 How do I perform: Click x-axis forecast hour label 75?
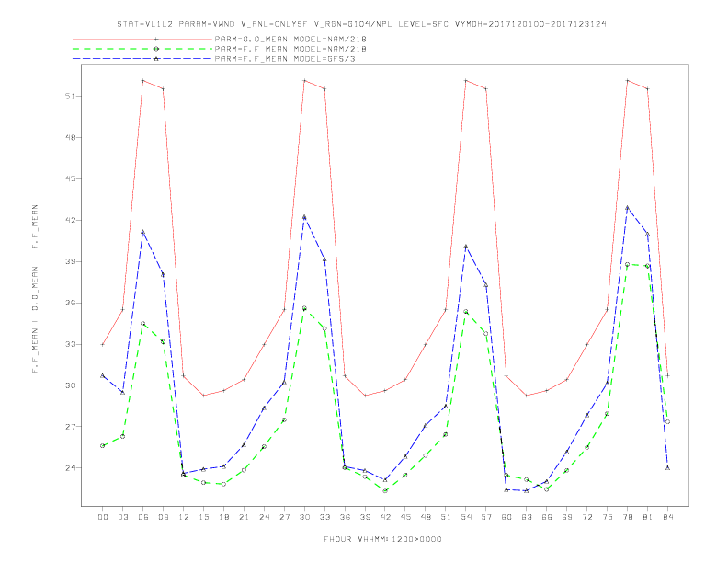[608, 517]
